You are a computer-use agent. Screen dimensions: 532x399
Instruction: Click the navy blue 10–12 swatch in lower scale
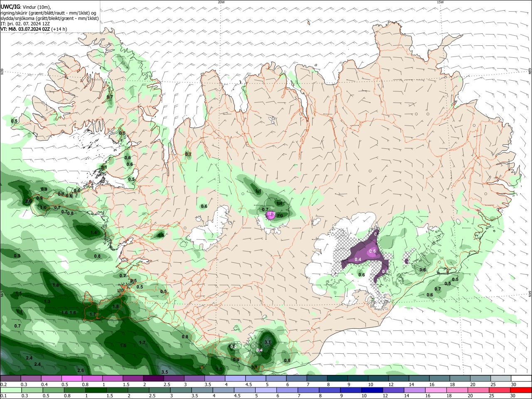click(372, 390)
